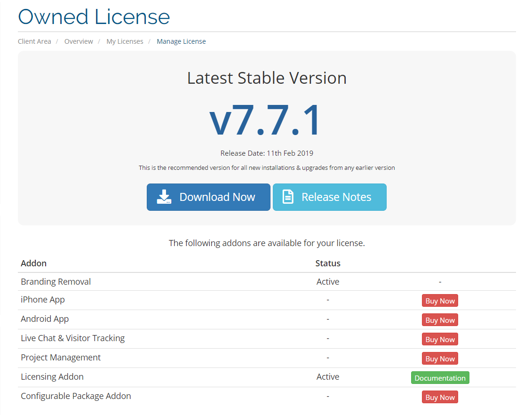Open the Overview breadcrumb link
This screenshot has width=532, height=415.
pyautogui.click(x=79, y=41)
